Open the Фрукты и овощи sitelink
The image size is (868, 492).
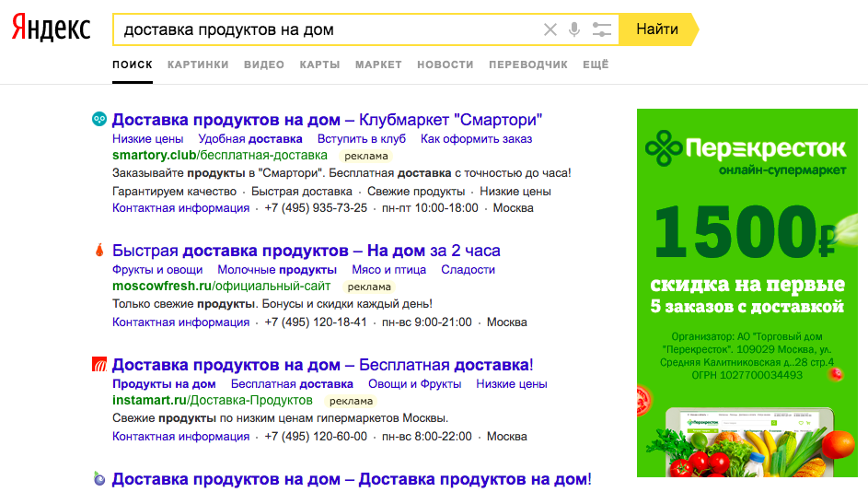[x=157, y=270]
